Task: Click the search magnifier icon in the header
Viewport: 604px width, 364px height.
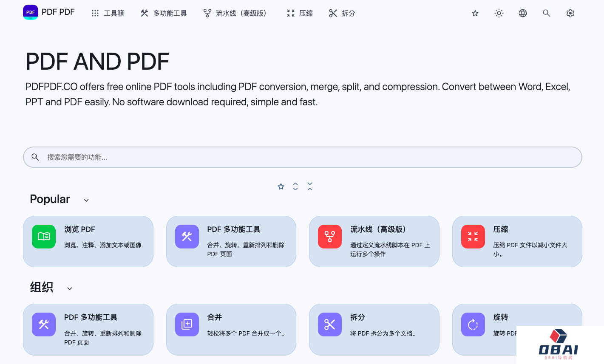Action: coord(546,13)
